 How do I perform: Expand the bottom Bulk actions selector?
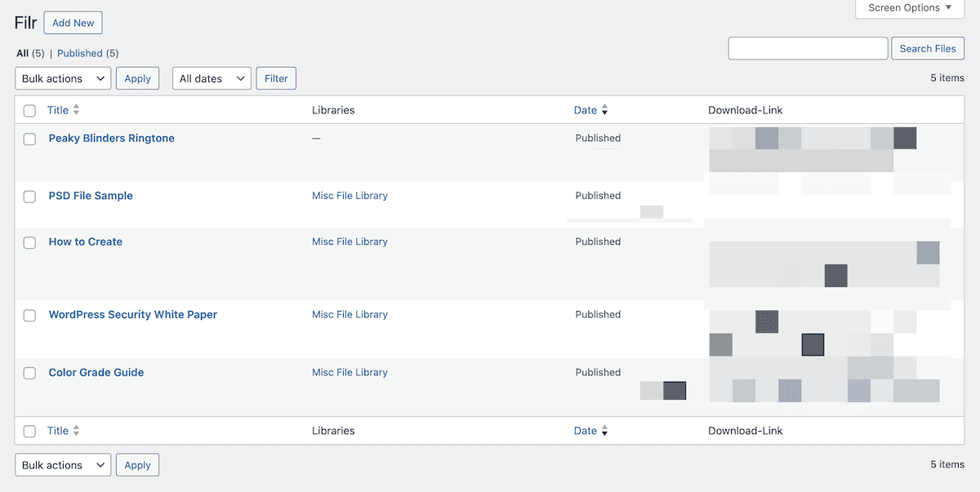[x=62, y=464]
